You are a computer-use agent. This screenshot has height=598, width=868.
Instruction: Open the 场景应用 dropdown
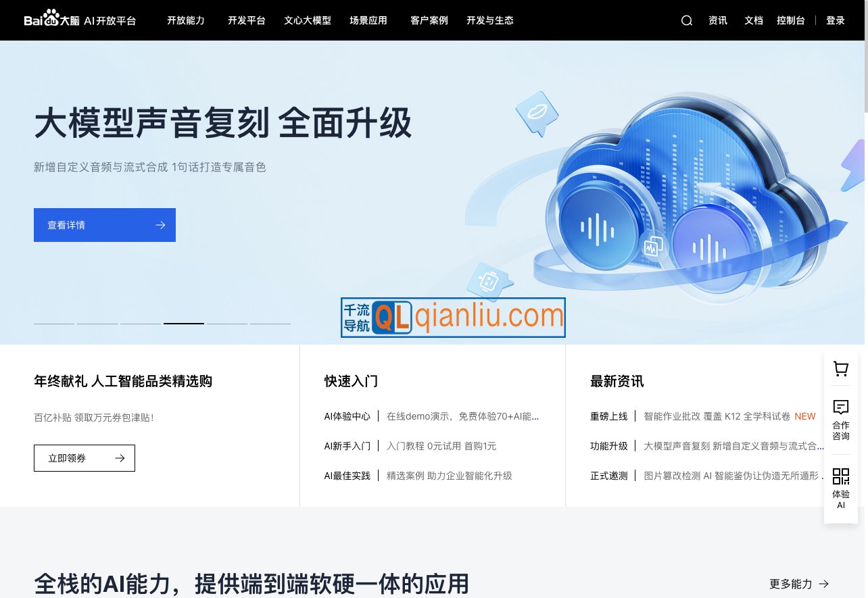368,20
